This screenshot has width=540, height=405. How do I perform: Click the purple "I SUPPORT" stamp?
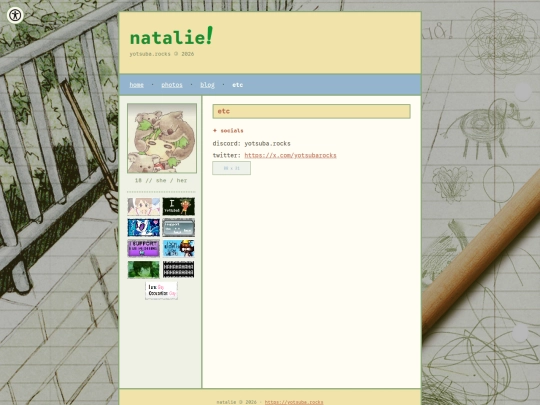pos(144,248)
